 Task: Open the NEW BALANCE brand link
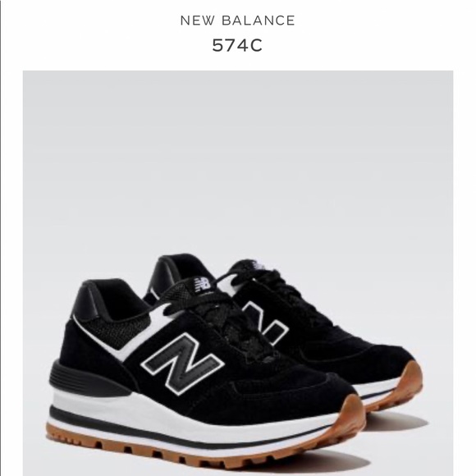237,21
